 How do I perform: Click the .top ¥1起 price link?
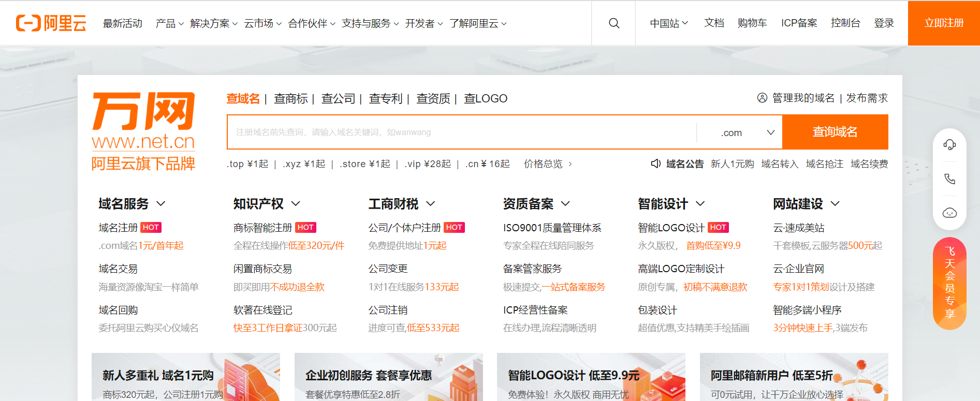[247, 164]
